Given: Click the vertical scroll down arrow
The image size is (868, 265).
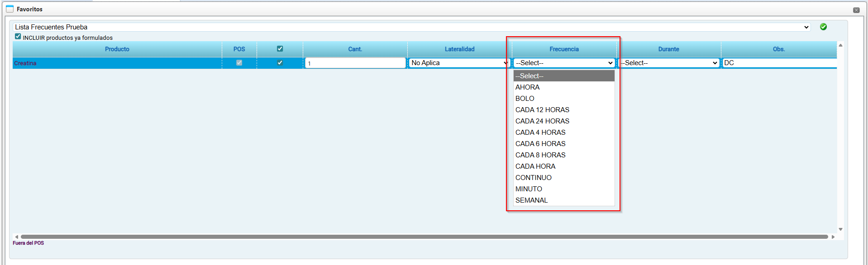Looking at the screenshot, I should (x=840, y=229).
